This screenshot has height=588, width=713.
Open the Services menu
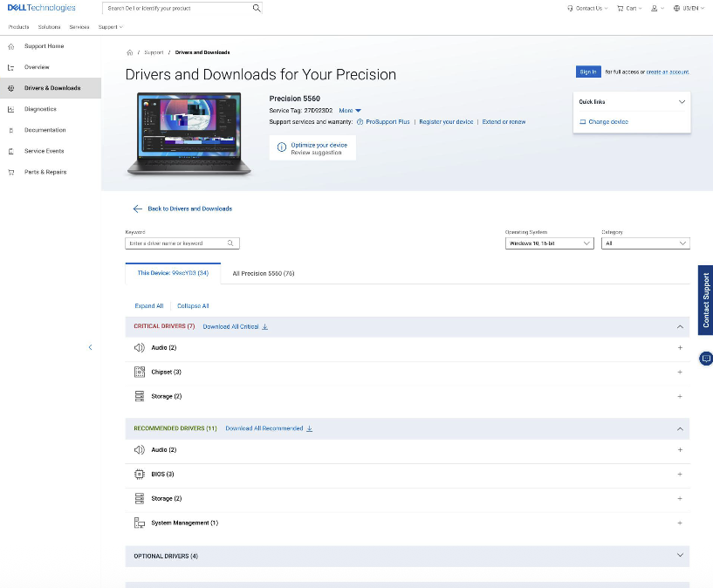tap(79, 27)
